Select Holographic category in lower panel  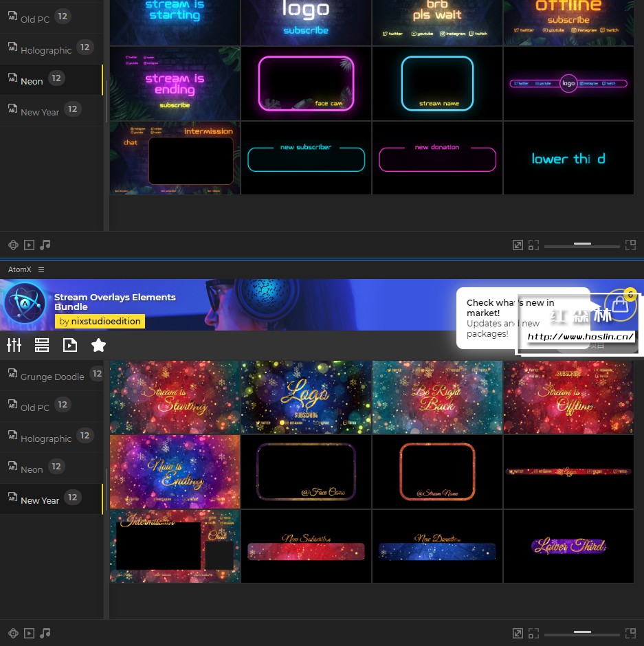click(51, 437)
